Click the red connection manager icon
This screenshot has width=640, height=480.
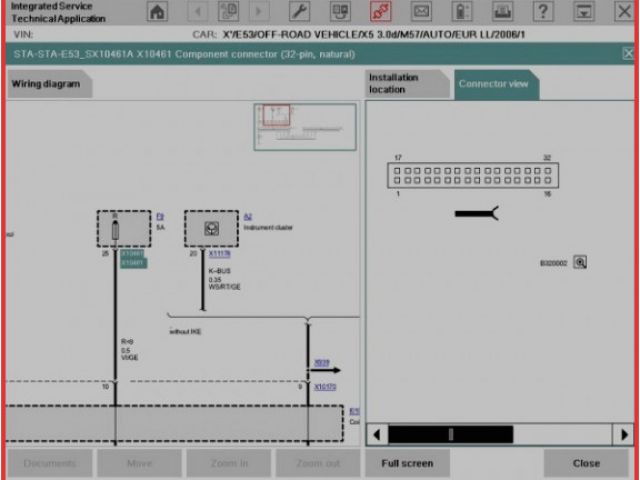[380, 12]
